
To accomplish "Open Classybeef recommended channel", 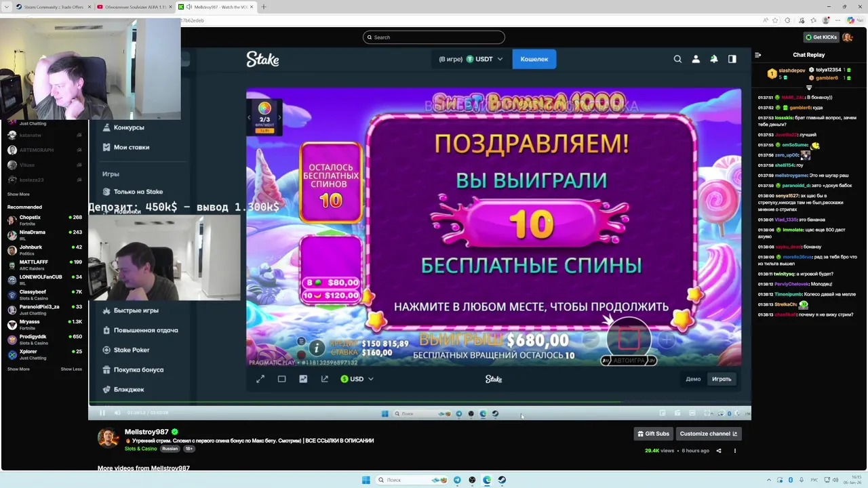I will click(x=44, y=295).
